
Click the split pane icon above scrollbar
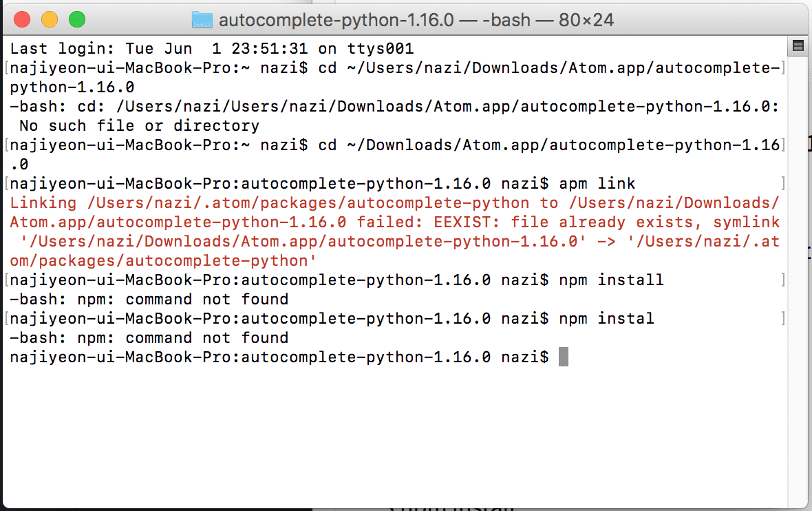[798, 46]
